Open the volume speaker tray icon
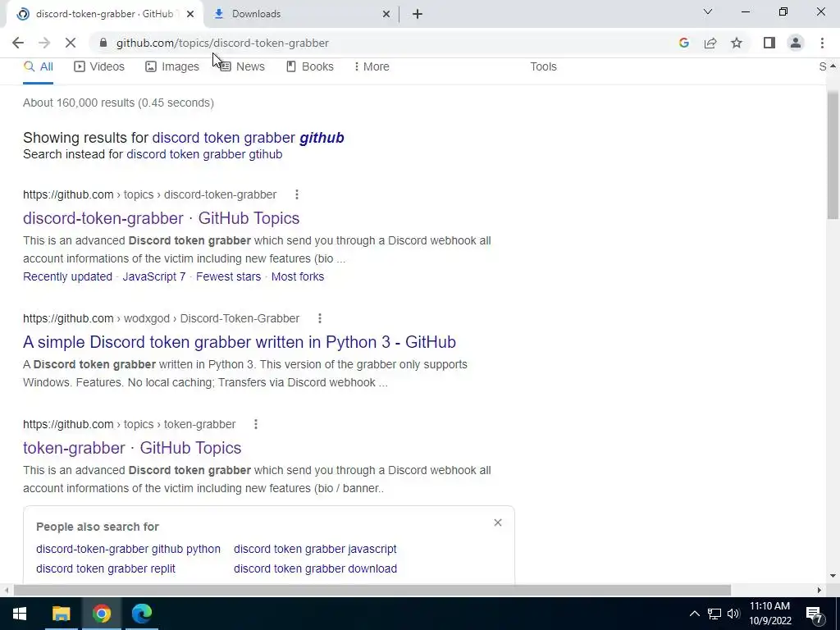The image size is (840, 630). [733, 614]
